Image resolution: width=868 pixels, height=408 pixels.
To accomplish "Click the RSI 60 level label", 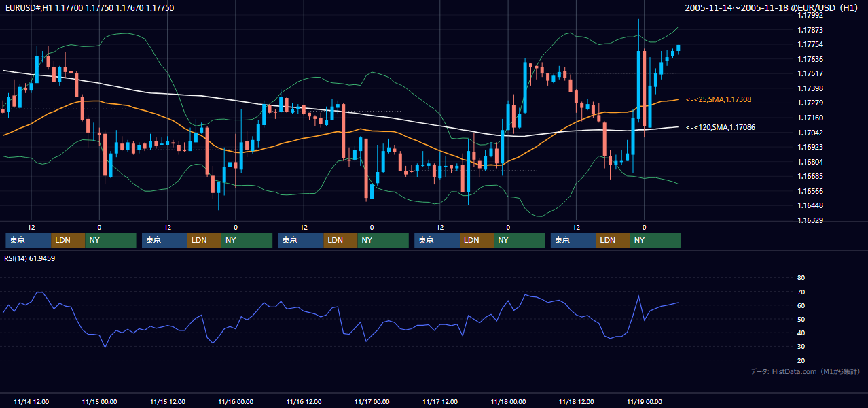I will [x=801, y=305].
